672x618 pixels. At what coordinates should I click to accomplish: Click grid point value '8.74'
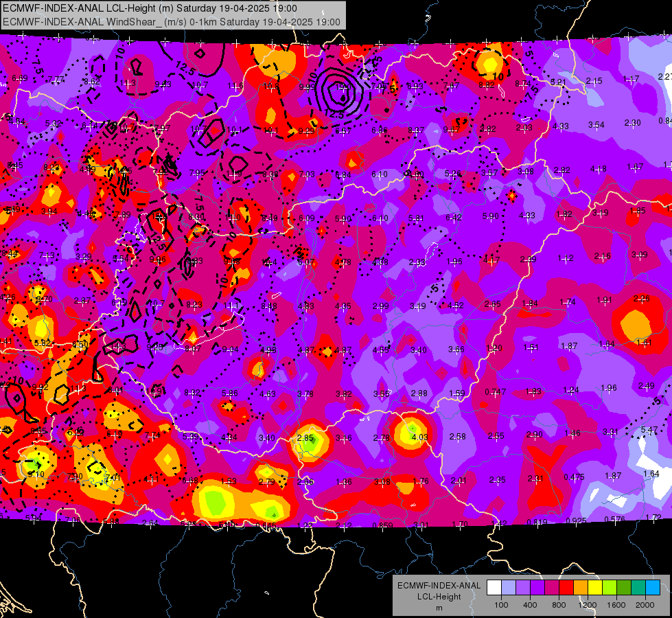pyautogui.click(x=523, y=84)
